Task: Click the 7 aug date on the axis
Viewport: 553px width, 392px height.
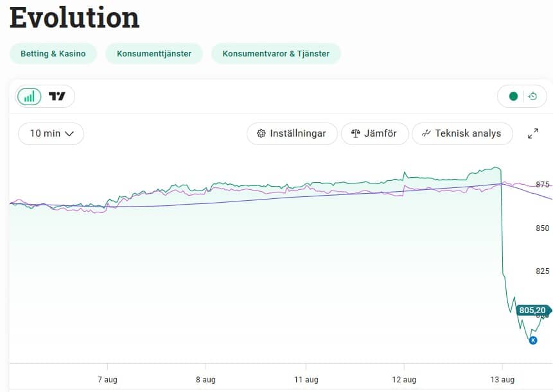Action: (107, 379)
